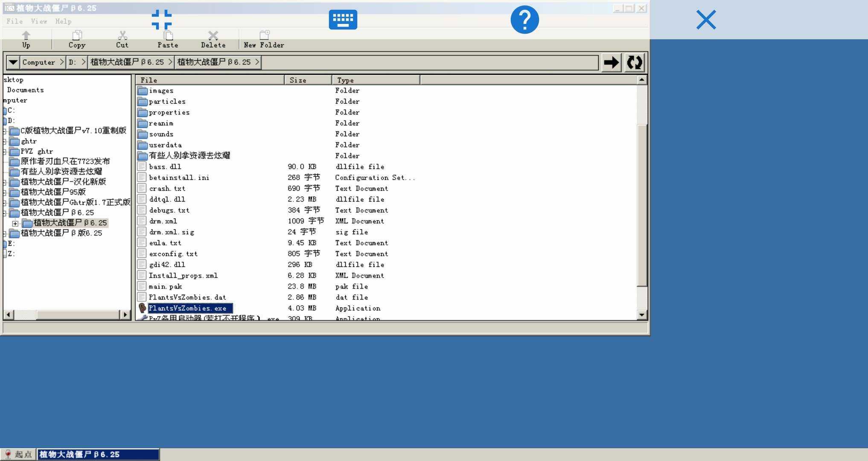Expand the selected 植物大战僵尸β6.25 subfolder node
Image resolution: width=868 pixels, height=461 pixels.
[15, 223]
